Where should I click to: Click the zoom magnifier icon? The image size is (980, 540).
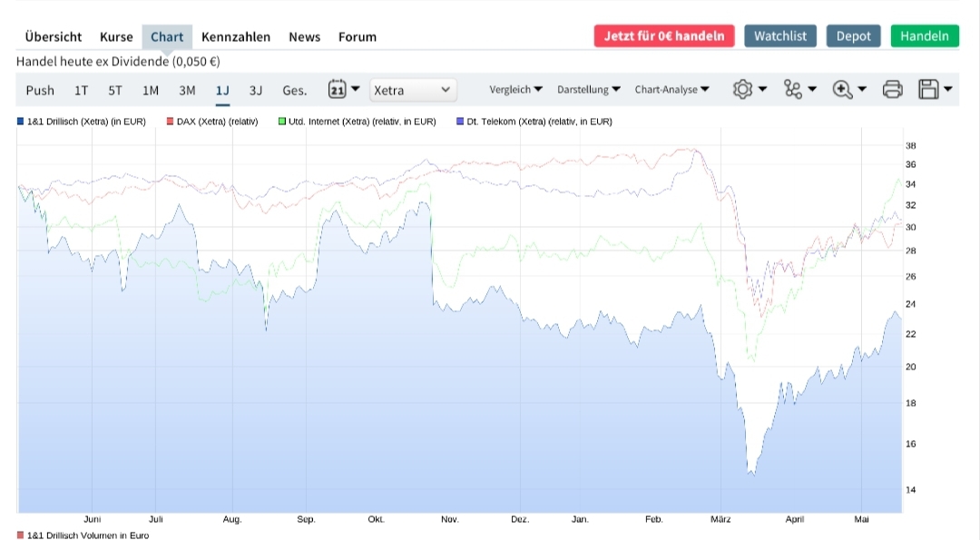pos(843,89)
